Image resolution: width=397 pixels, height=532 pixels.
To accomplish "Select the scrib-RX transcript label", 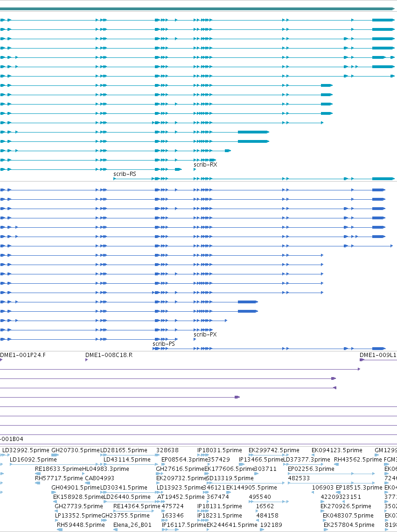I will (205, 165).
